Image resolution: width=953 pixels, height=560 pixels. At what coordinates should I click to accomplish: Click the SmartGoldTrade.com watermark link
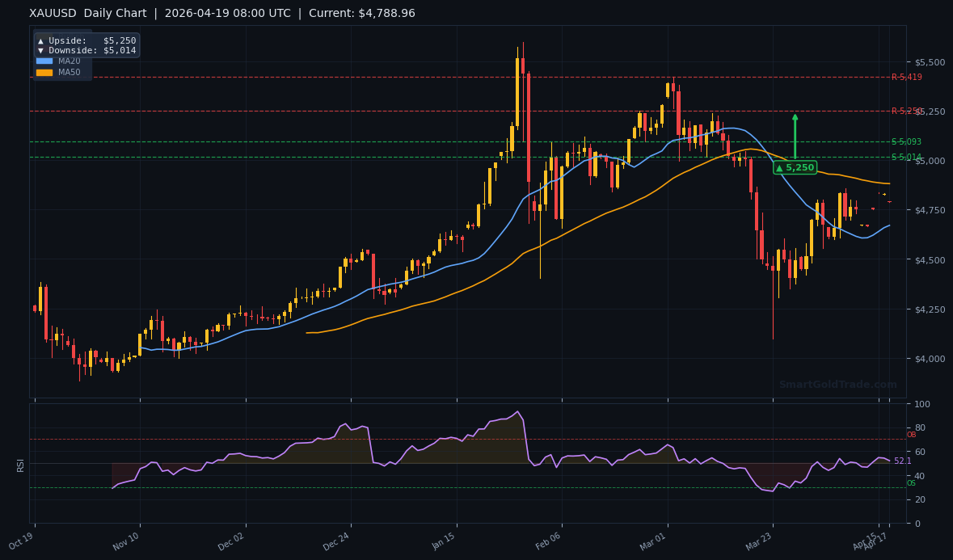point(838,385)
